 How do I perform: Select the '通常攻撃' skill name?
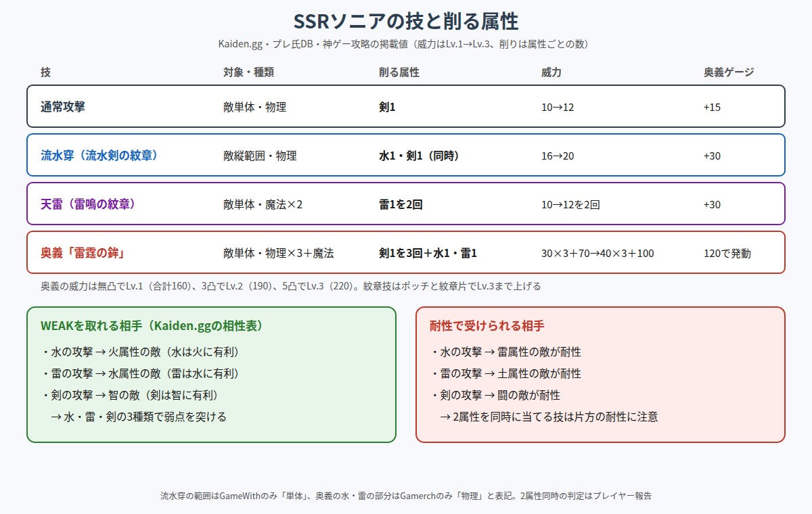[x=62, y=106]
